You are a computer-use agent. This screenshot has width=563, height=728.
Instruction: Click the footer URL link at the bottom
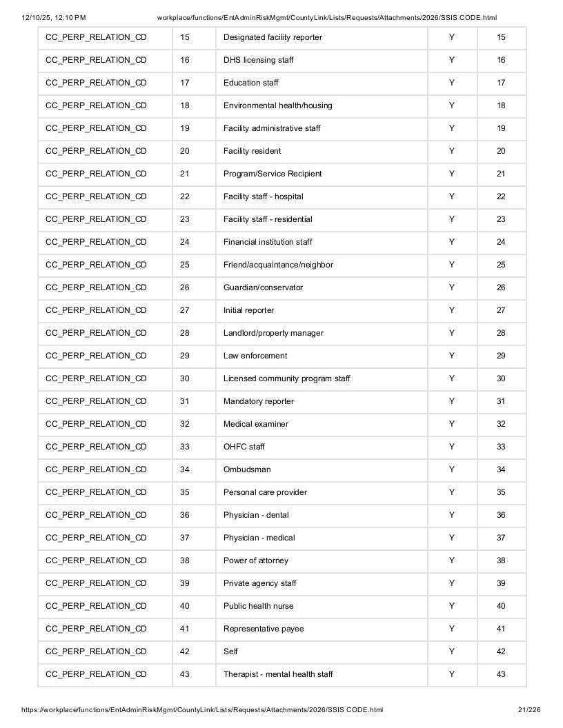pos(202,709)
